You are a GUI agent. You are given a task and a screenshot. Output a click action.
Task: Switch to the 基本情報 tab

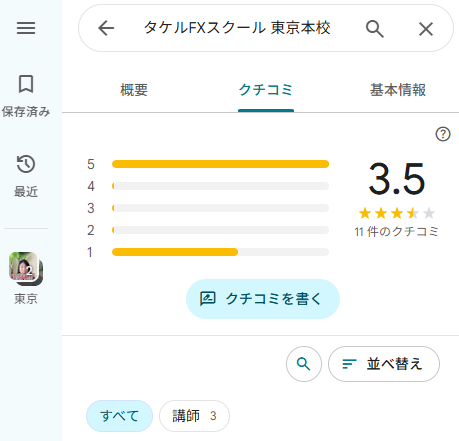pyautogui.click(x=398, y=90)
